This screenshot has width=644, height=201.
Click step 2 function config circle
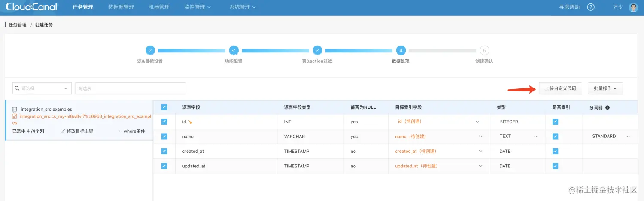tap(234, 50)
